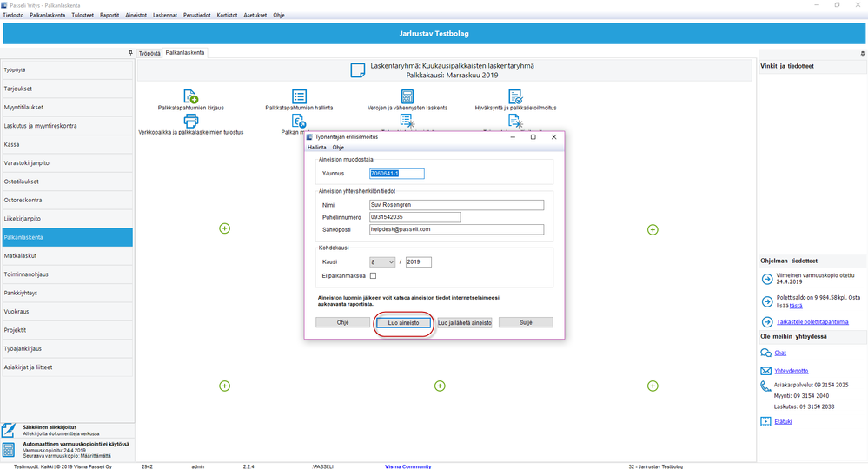This screenshot has height=469, width=868.
Task: Click the Sähköposti input field
Action: (457, 229)
